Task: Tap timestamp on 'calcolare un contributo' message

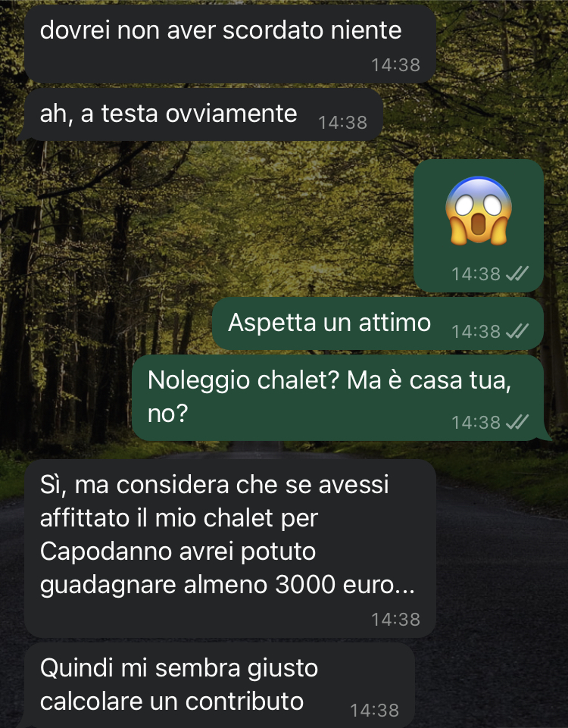Action: tap(374, 711)
